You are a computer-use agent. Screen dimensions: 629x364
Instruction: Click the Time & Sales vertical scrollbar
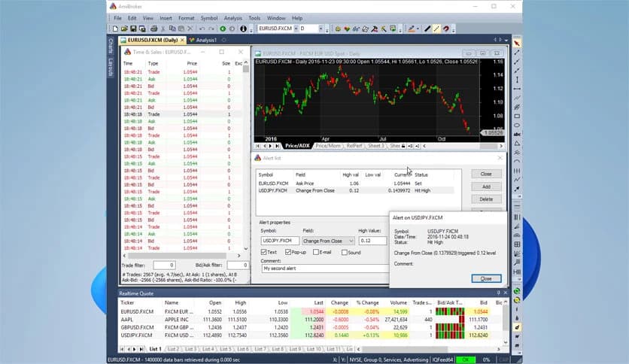tap(246, 156)
